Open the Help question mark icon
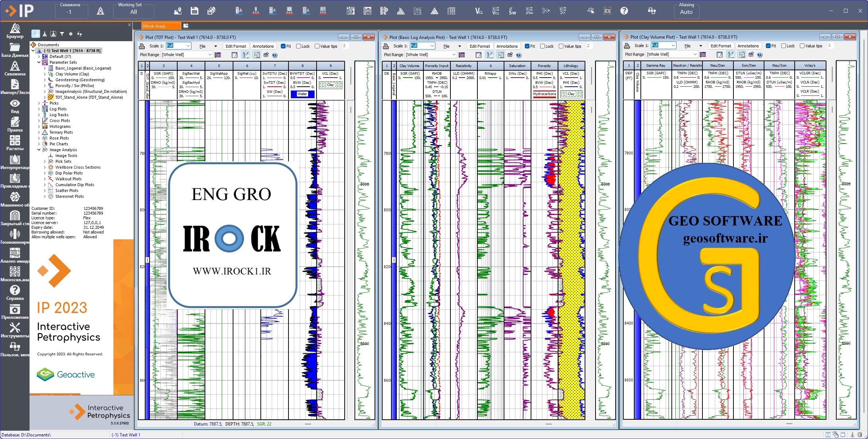The width and height of the screenshot is (868, 439). pos(624,11)
